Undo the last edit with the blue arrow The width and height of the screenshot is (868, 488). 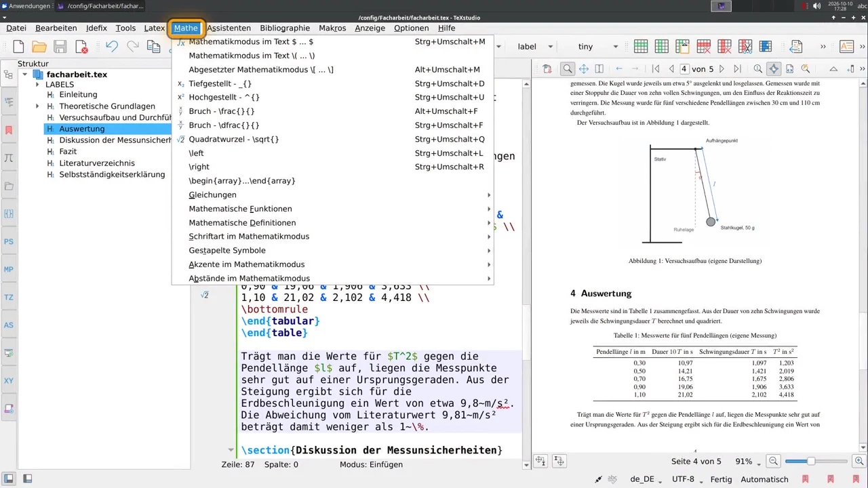point(112,47)
